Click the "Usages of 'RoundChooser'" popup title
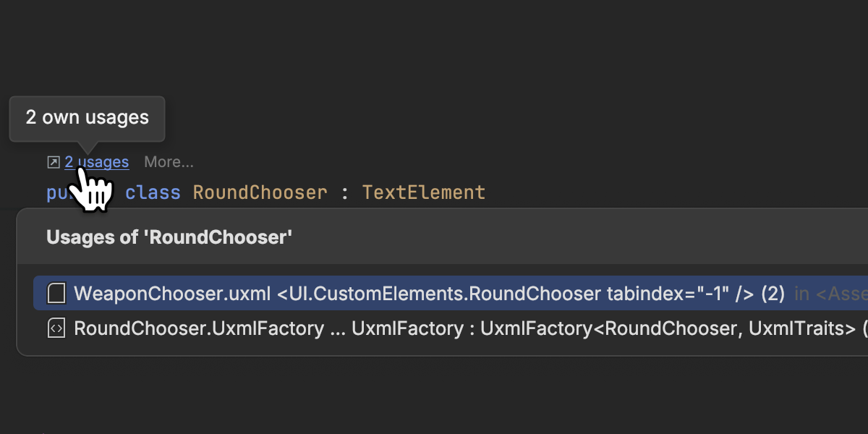Screen dimensions: 868x434 coord(169,237)
